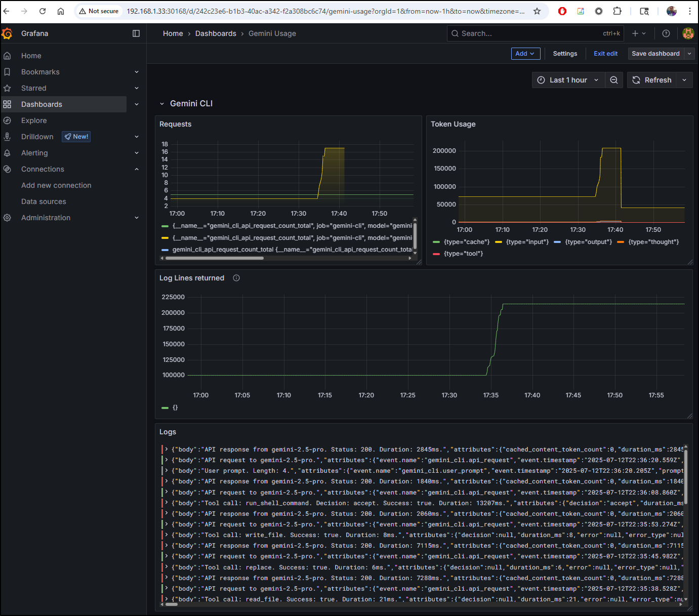The width and height of the screenshot is (699, 616).
Task: Dock the sidebar menu toggle icon
Action: point(136,33)
